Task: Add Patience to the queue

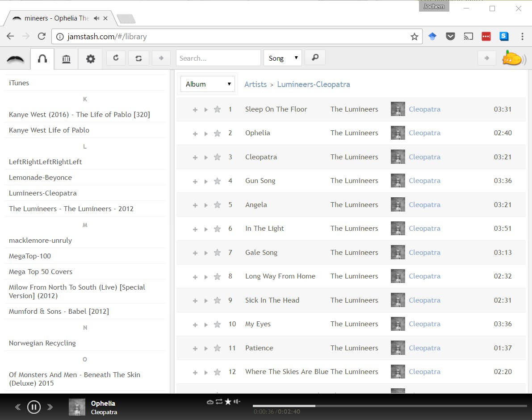Action: [x=195, y=349]
